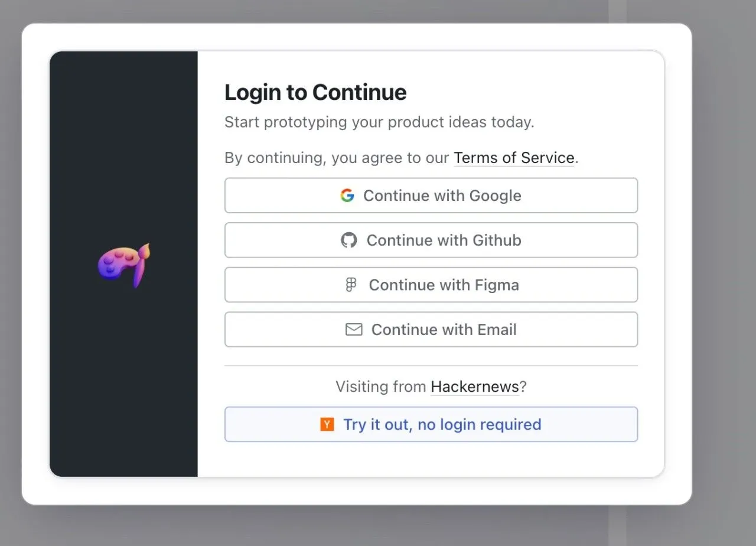The image size is (756, 546).
Task: Choose the "Continue with Github" button label
Action: click(x=444, y=240)
